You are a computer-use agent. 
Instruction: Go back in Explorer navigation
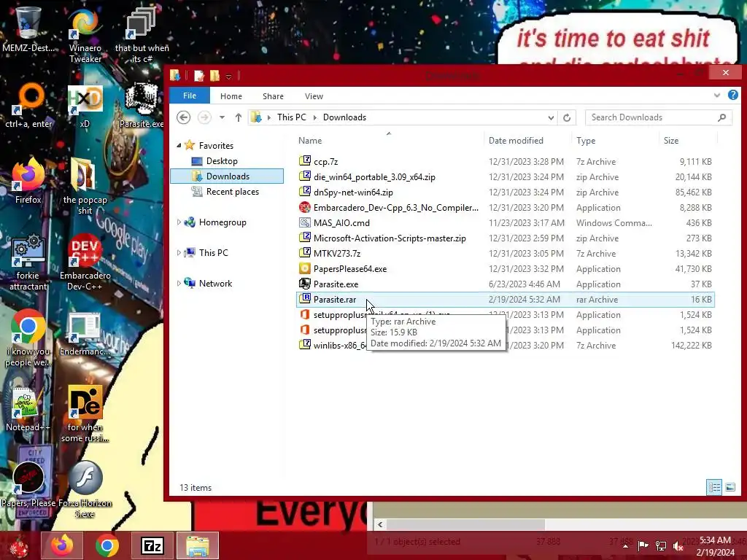tap(183, 117)
